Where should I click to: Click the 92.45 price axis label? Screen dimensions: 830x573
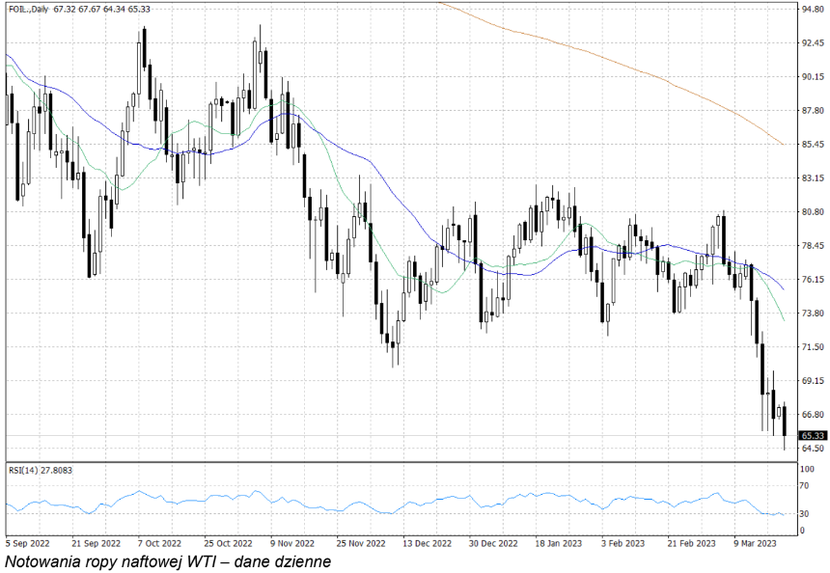point(813,43)
